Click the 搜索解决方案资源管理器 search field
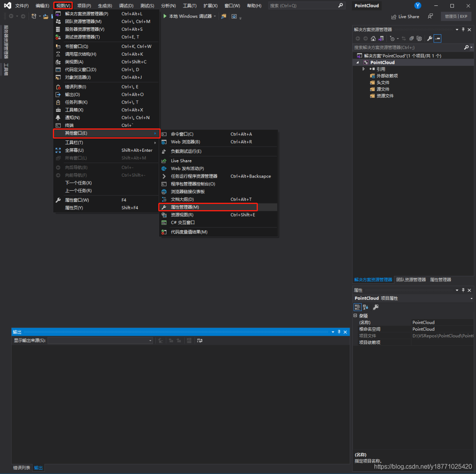Screen dimensions: 476x474 coord(408,47)
